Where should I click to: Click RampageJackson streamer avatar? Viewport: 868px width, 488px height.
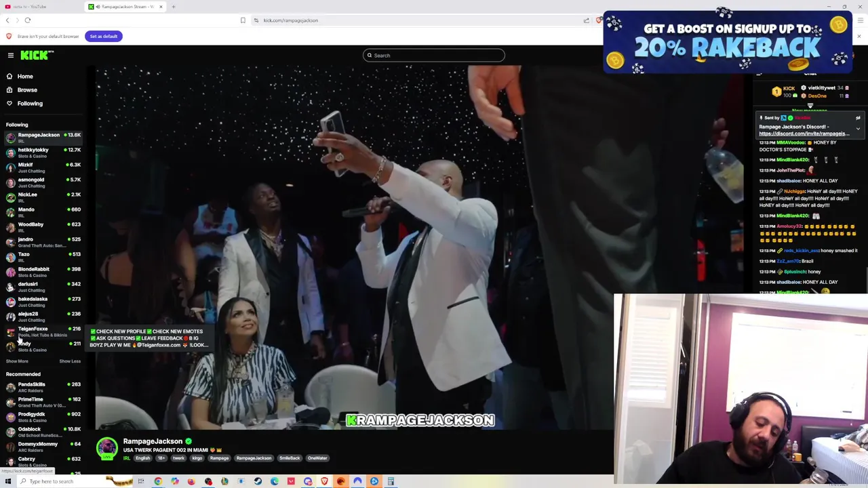click(106, 449)
